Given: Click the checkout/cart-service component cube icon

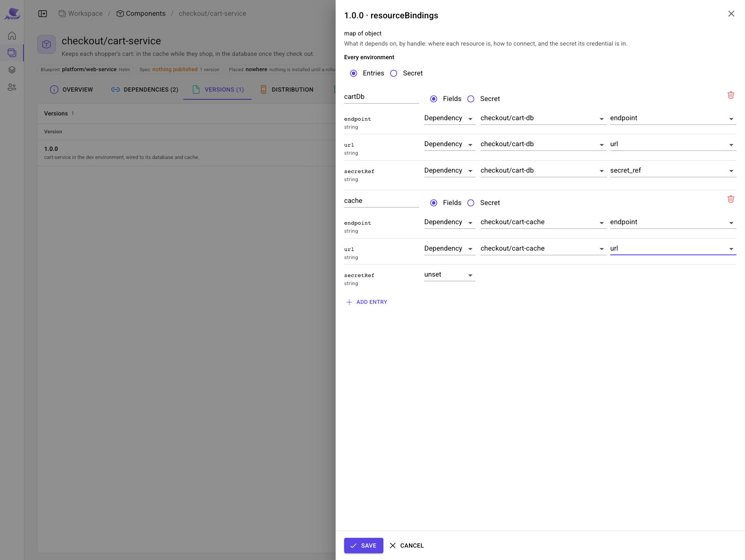Looking at the screenshot, I should pyautogui.click(x=46, y=44).
